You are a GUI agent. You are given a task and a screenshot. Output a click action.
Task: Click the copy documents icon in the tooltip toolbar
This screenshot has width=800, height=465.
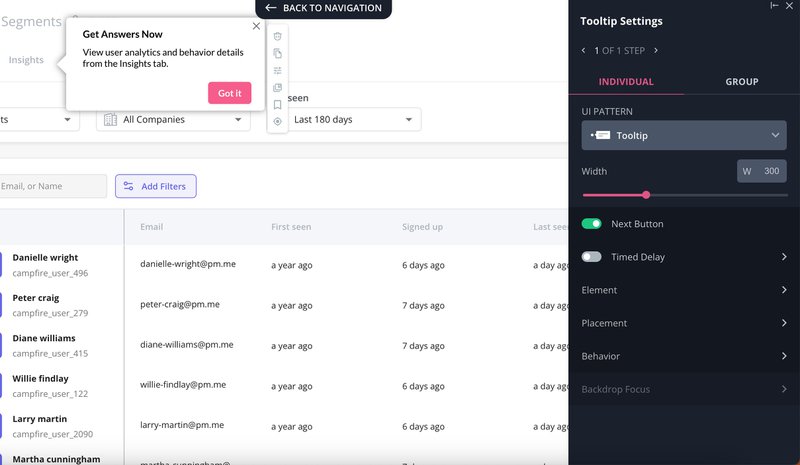278,53
